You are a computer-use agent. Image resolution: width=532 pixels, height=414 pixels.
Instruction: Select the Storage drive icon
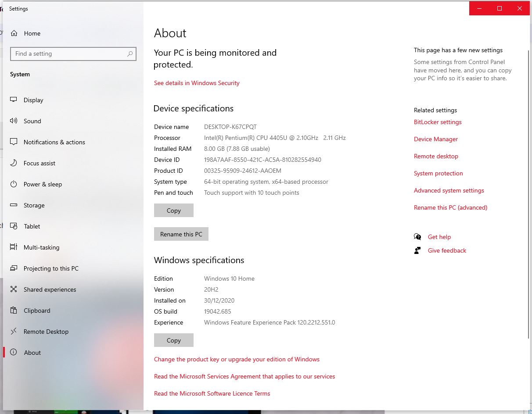click(14, 205)
